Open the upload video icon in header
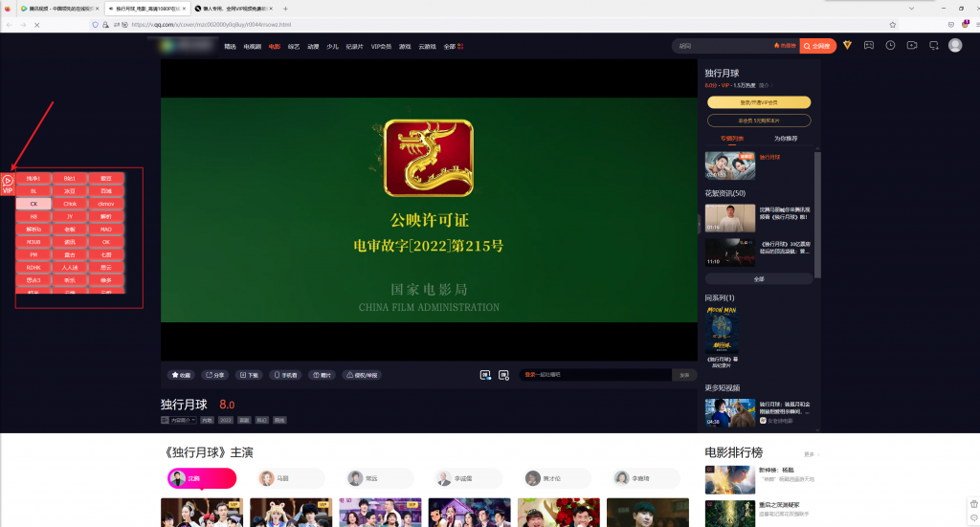 click(912, 45)
